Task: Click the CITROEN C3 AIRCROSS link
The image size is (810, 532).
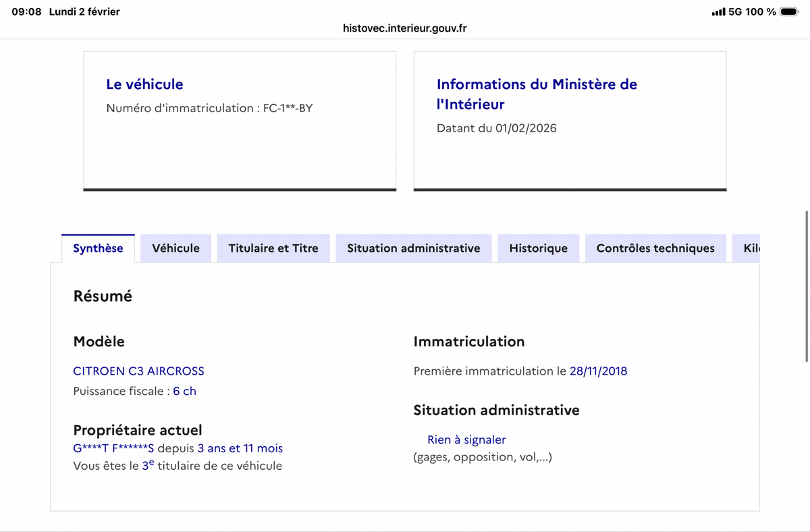Action: [x=138, y=371]
